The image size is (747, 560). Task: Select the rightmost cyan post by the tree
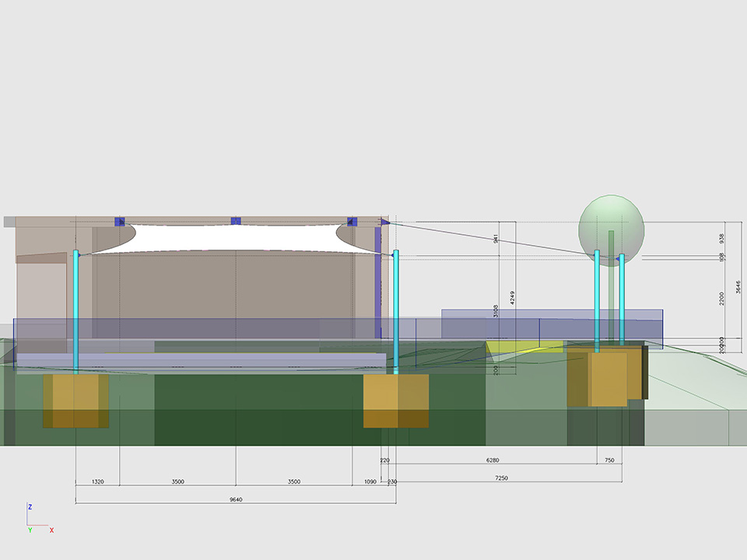(x=622, y=299)
